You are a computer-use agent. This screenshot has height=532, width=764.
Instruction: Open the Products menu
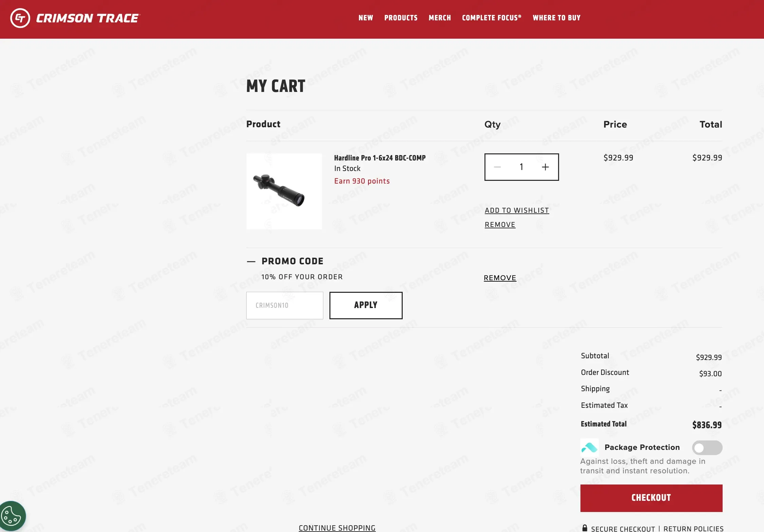(x=401, y=18)
